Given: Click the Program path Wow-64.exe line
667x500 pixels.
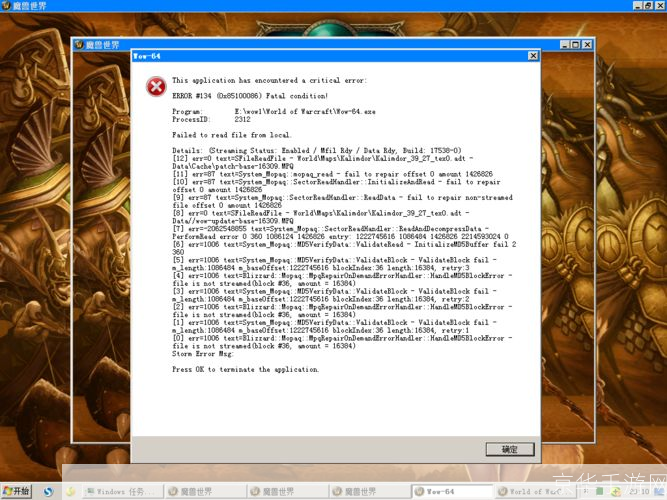Looking at the screenshot, I should [x=274, y=111].
